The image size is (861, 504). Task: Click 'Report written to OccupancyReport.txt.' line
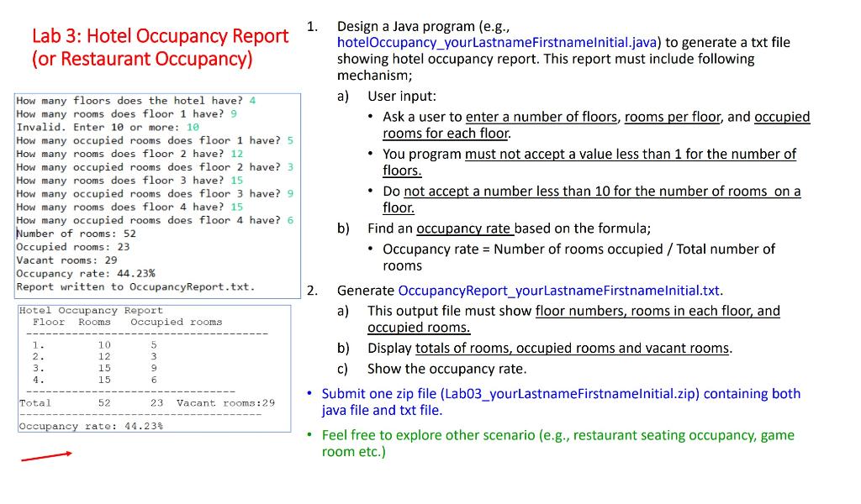pyautogui.click(x=135, y=286)
